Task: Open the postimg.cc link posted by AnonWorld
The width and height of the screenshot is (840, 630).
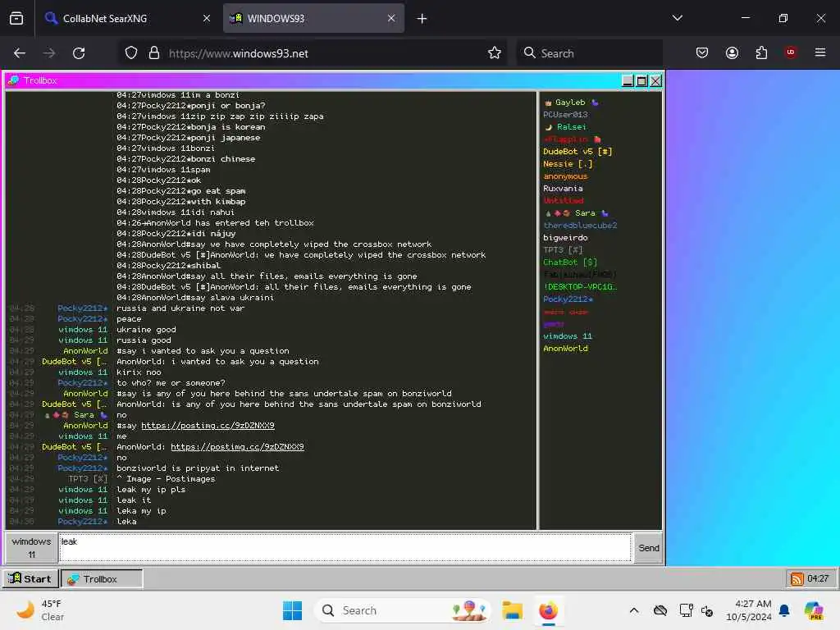Action: coord(208,426)
